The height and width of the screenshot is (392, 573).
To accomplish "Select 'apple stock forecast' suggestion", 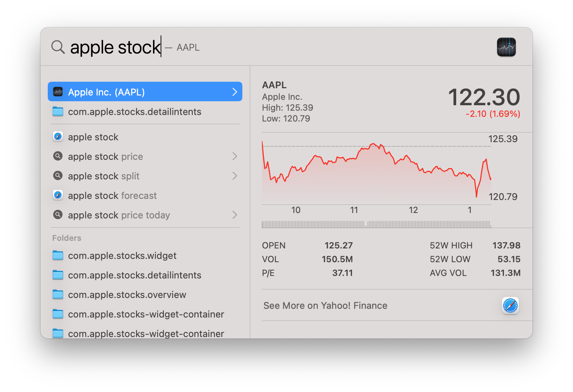I will click(x=112, y=196).
